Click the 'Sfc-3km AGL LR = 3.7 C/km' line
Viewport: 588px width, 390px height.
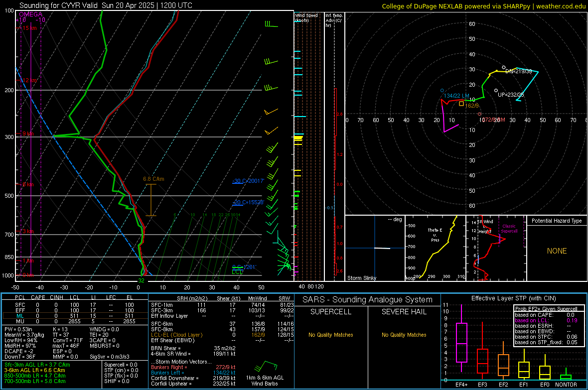tap(37, 365)
